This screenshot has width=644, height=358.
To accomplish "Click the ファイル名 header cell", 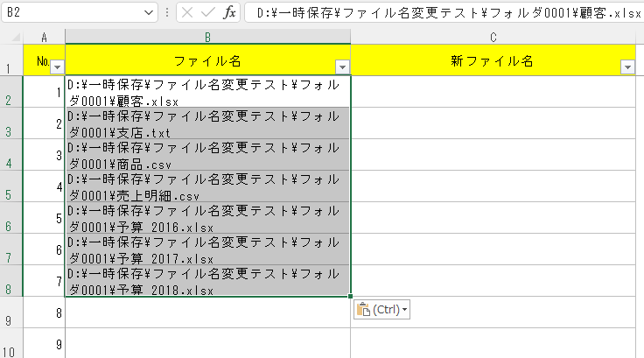I will pos(208,60).
